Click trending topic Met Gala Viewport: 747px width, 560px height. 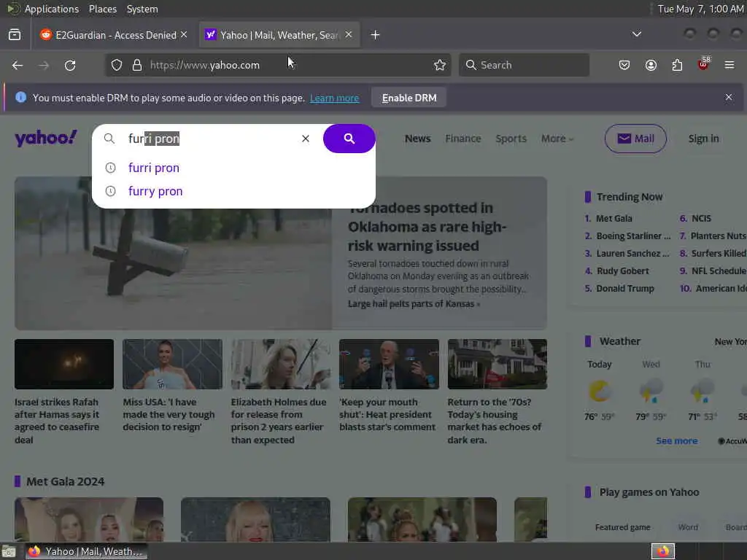[614, 219]
